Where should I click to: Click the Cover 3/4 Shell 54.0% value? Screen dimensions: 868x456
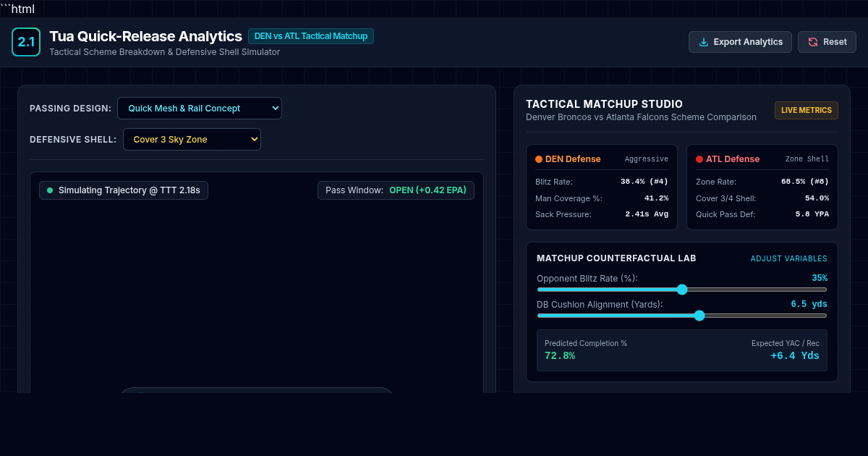click(x=817, y=198)
